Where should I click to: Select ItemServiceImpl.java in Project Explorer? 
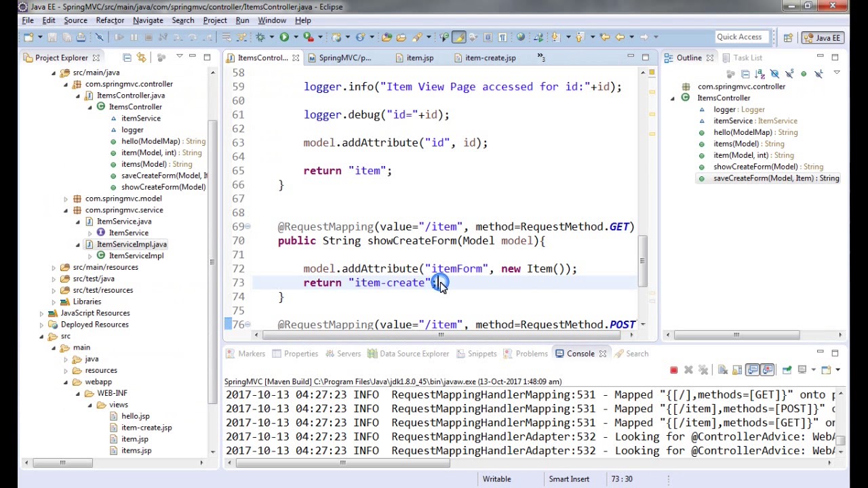pyautogui.click(x=131, y=244)
